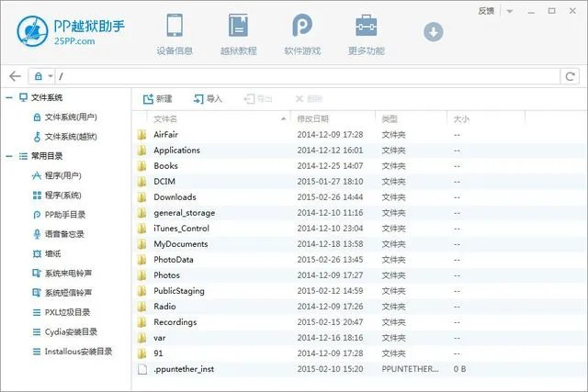Click the 删除 delete button
This screenshot has height=392, width=588.
tap(309, 99)
